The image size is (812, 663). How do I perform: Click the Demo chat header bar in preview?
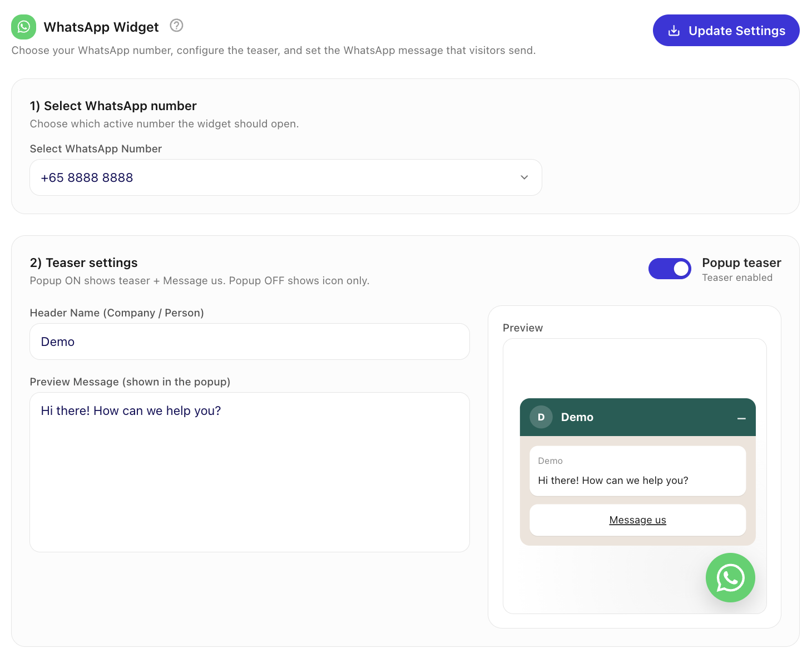pyautogui.click(x=637, y=417)
